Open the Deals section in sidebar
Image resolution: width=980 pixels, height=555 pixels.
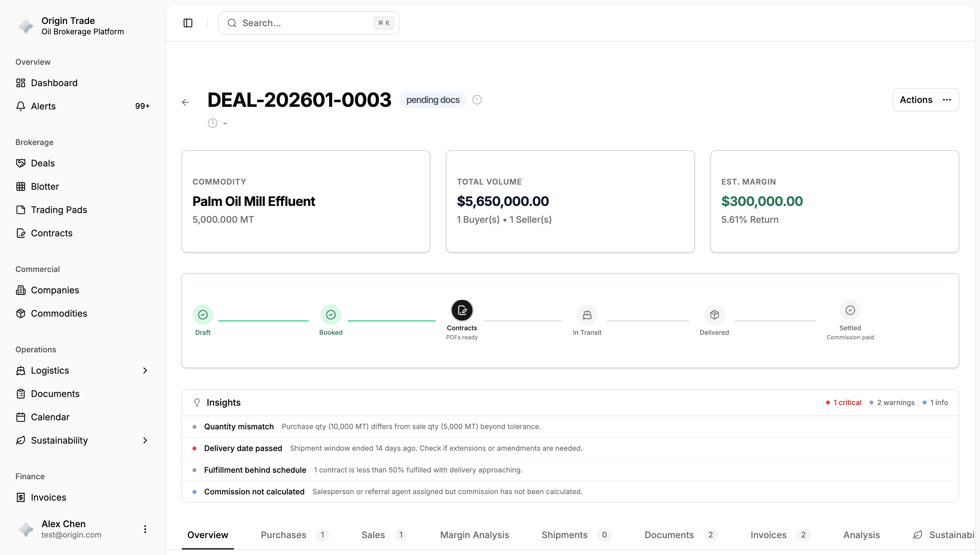[x=43, y=163]
